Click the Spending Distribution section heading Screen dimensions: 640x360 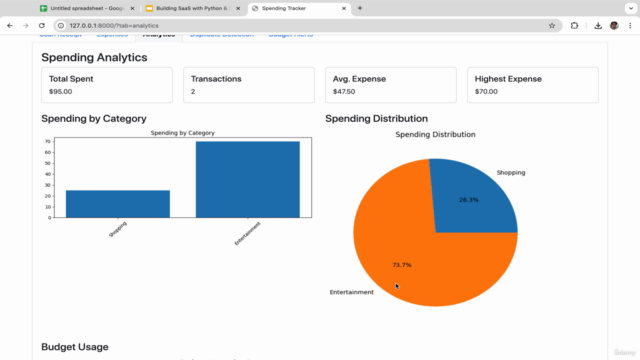pyautogui.click(x=376, y=118)
